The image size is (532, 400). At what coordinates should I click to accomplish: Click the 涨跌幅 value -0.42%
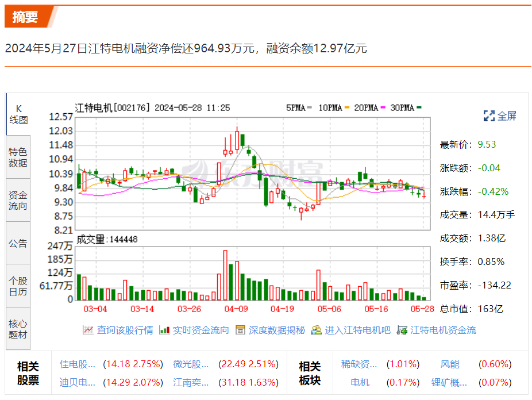pos(493,192)
